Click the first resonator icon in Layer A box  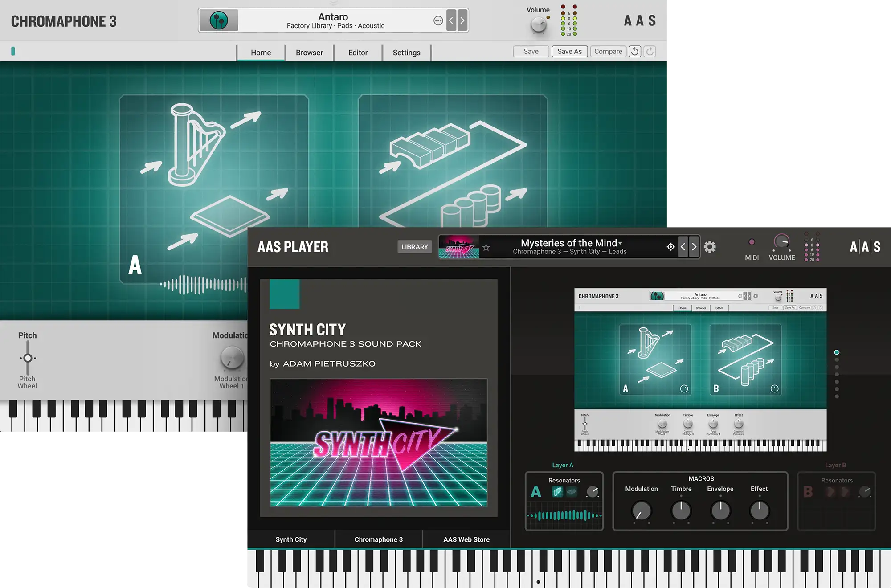click(x=557, y=492)
